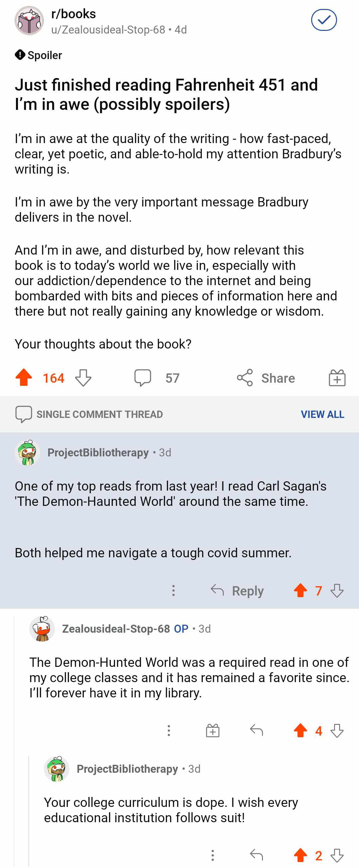
Task: Give an award to the post
Action: pyautogui.click(x=337, y=377)
